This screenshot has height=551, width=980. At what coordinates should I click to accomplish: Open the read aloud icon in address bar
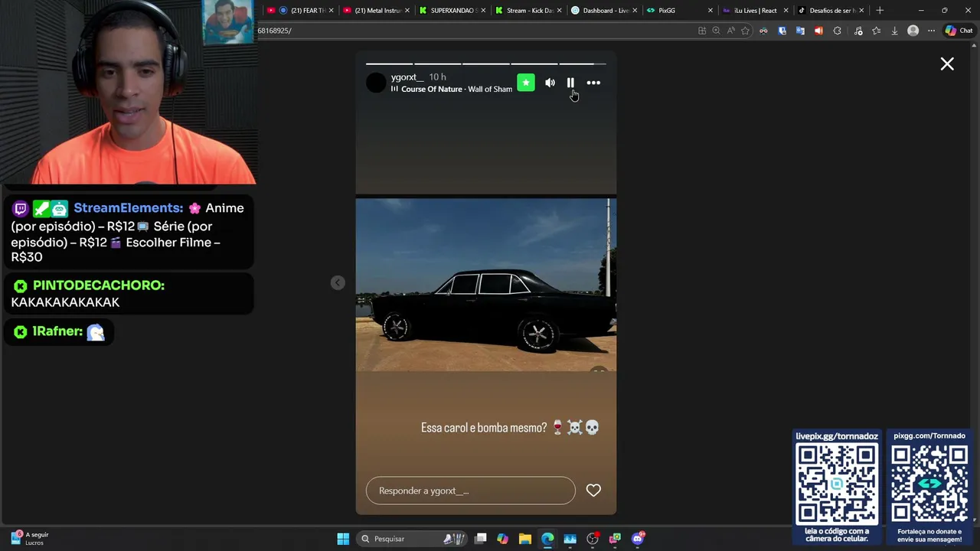730,31
